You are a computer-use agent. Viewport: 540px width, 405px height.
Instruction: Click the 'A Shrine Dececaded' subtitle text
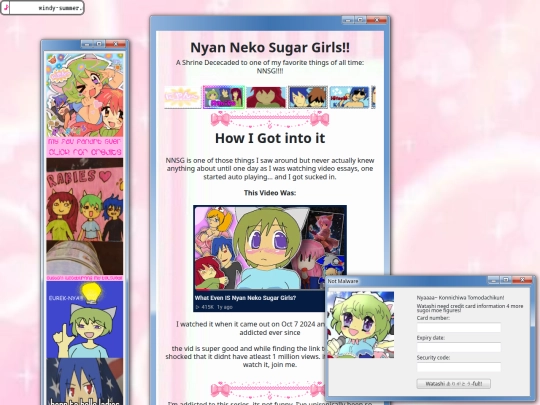click(270, 67)
